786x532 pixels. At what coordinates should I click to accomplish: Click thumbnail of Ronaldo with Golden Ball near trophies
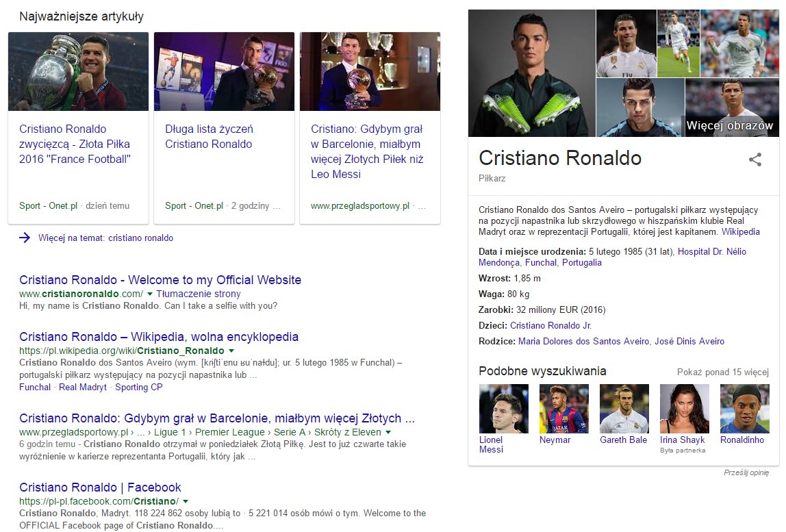pyautogui.click(x=370, y=72)
